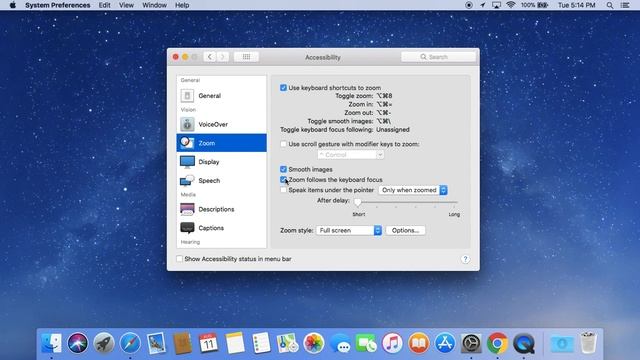
Task: Enable Speak items under the pointer
Action: click(283, 190)
